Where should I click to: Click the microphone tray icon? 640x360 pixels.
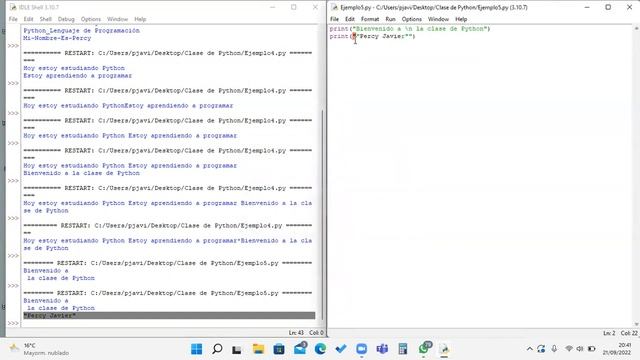pos(554,349)
